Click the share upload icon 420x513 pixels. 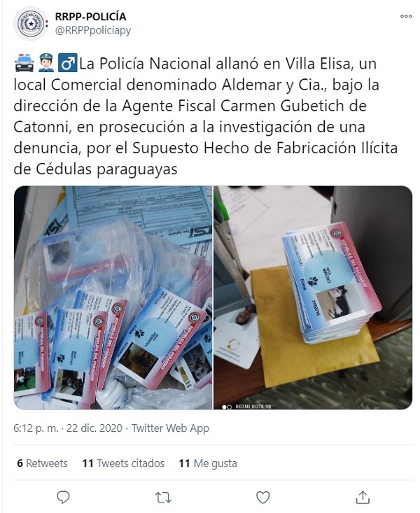363,498
